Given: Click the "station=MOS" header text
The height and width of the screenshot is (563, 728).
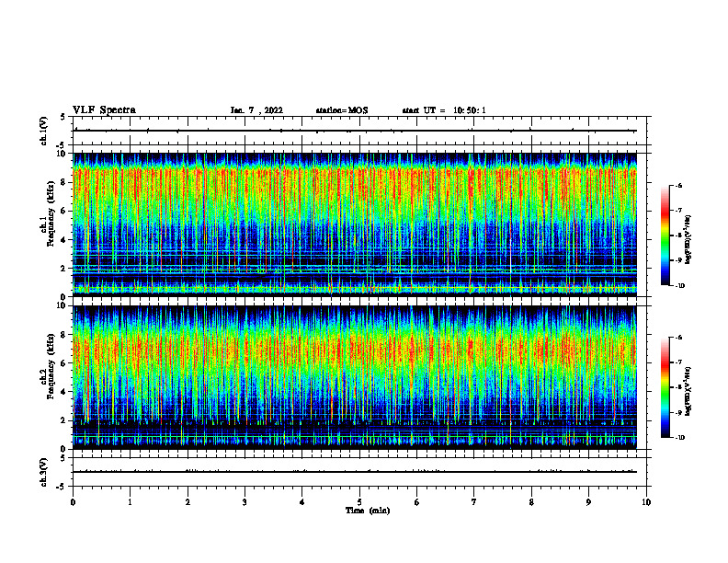Looking at the screenshot, I should (342, 110).
